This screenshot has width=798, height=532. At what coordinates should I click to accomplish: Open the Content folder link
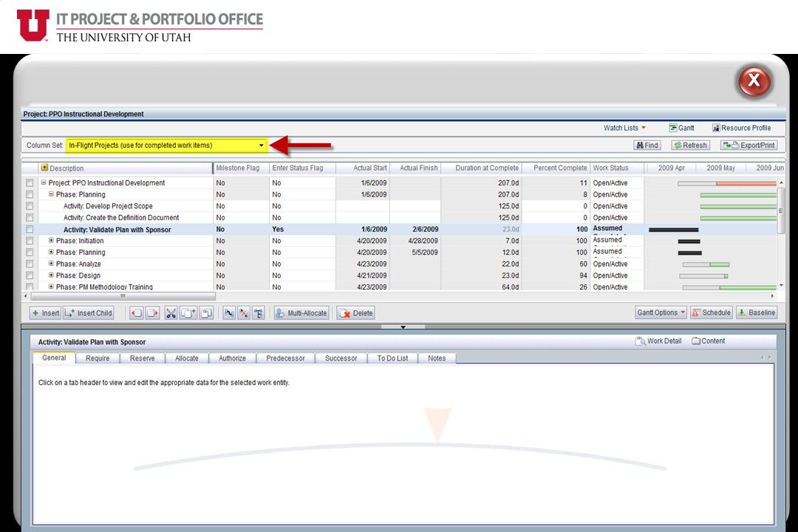pos(708,341)
